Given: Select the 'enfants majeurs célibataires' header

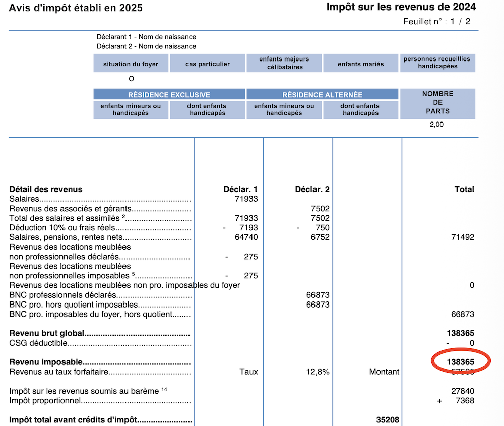Looking at the screenshot, I should 284,63.
